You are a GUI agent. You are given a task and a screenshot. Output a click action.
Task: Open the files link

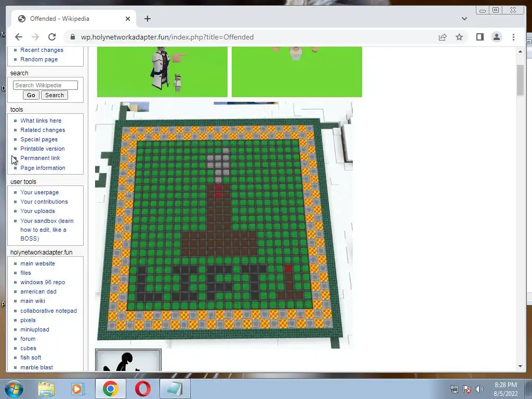click(25, 273)
